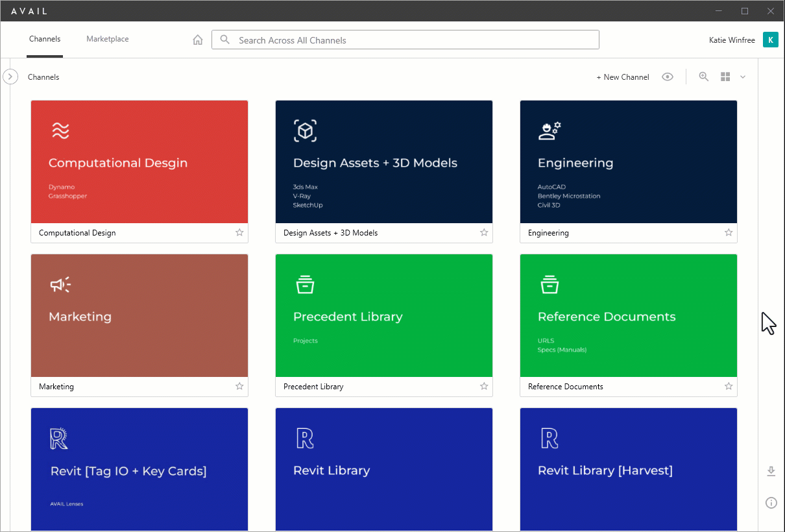Click megaphone icon on Marketing card

click(60, 285)
